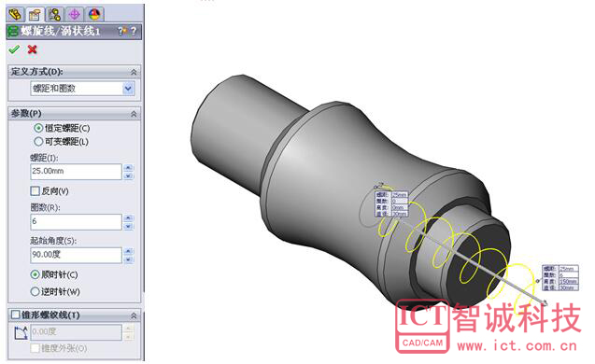Click the helix start parameters callout
The width and height of the screenshot is (595, 364).
pos(391,204)
